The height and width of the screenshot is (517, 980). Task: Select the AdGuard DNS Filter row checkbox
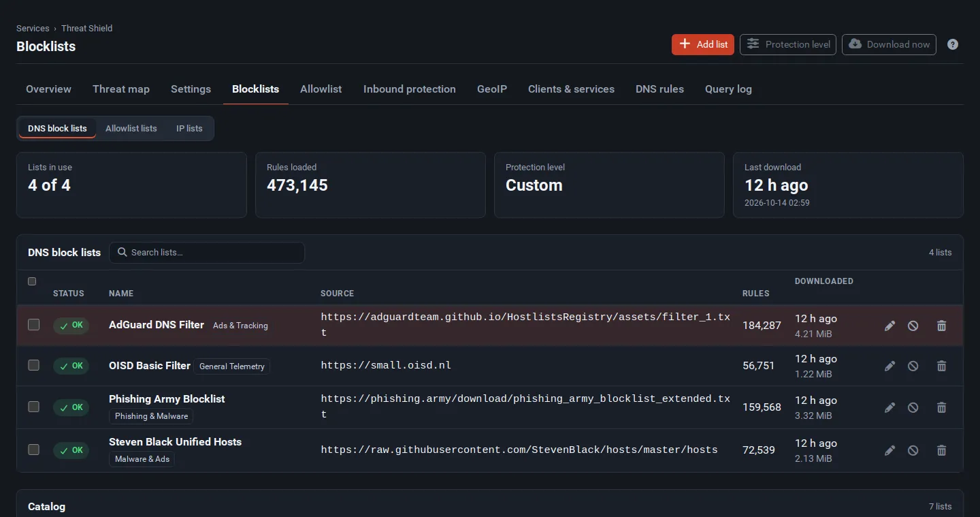coord(33,325)
